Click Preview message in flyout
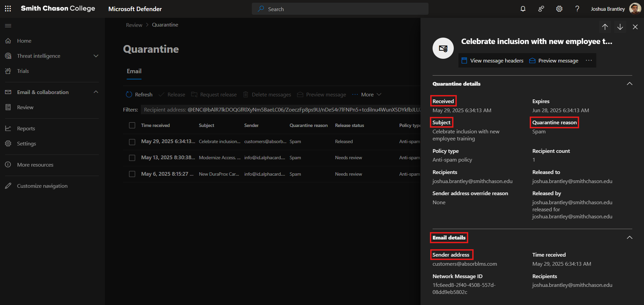This screenshot has width=644, height=305. 554,60
